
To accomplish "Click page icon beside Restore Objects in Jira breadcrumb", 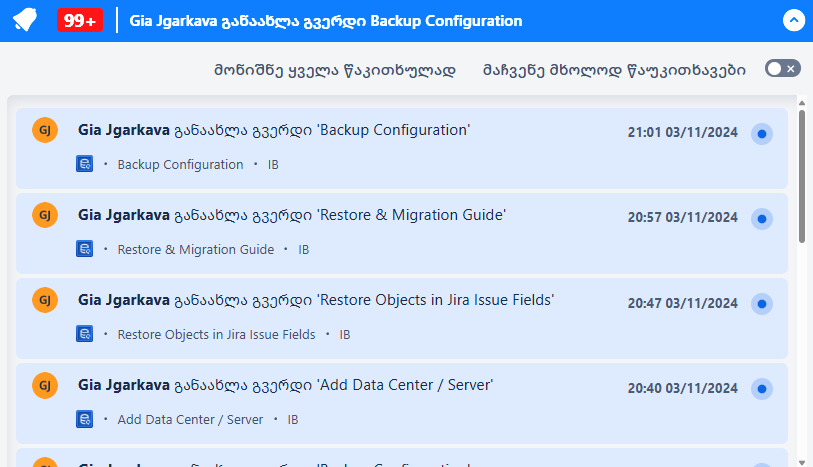I will [85, 334].
